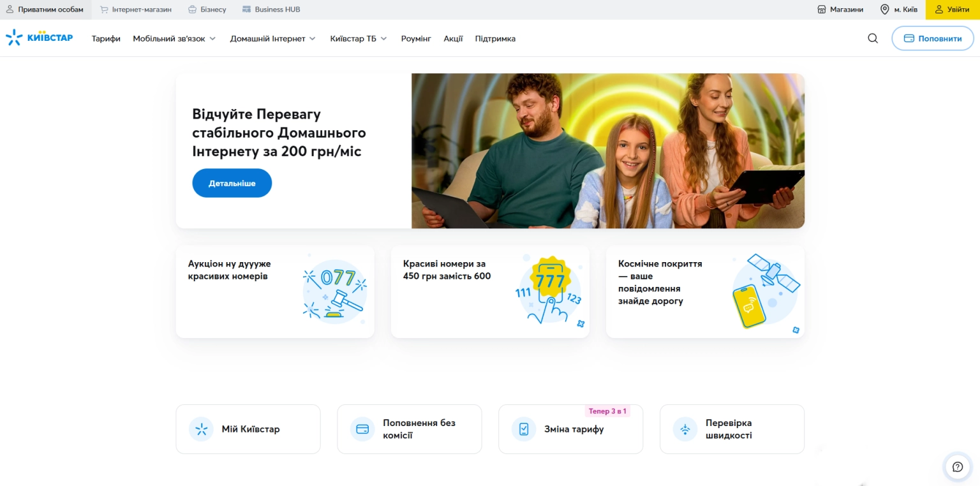Click the HUB icon beside Business HUB
Screen dimensions: 980x486
(x=247, y=10)
